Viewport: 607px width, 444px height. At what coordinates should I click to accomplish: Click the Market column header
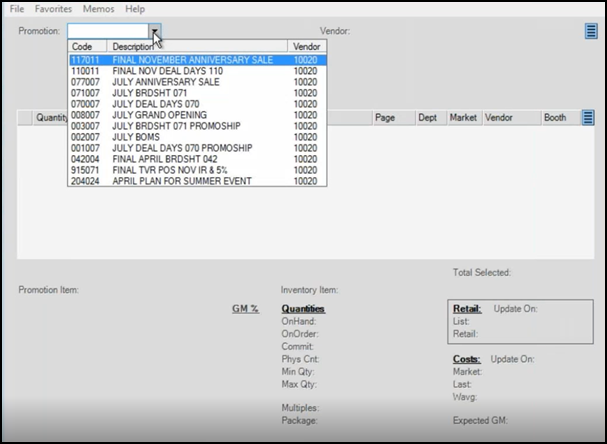coord(462,118)
